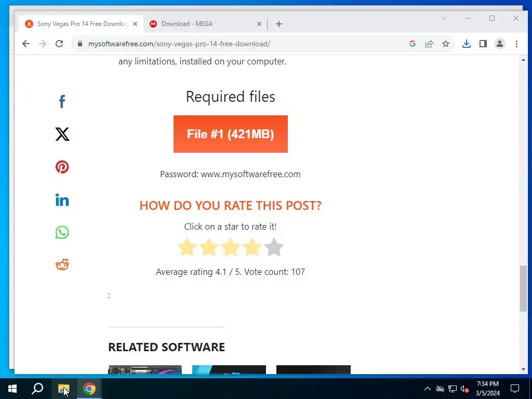Rate the post with two stars

(x=209, y=247)
